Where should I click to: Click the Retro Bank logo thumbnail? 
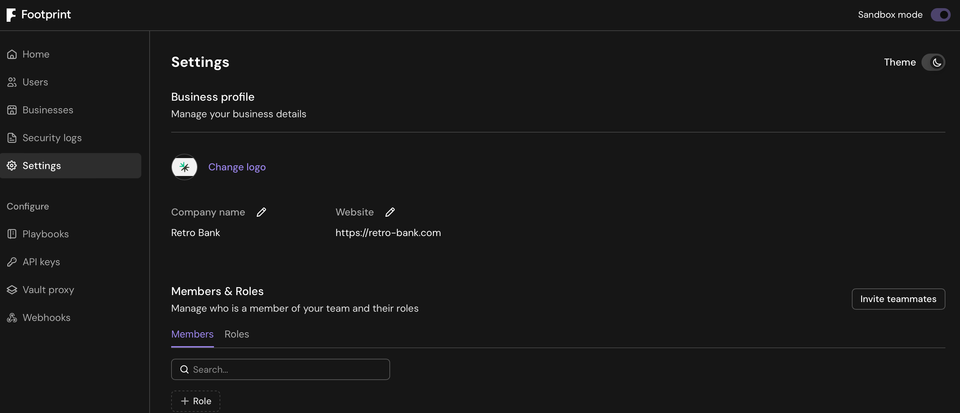[184, 167]
